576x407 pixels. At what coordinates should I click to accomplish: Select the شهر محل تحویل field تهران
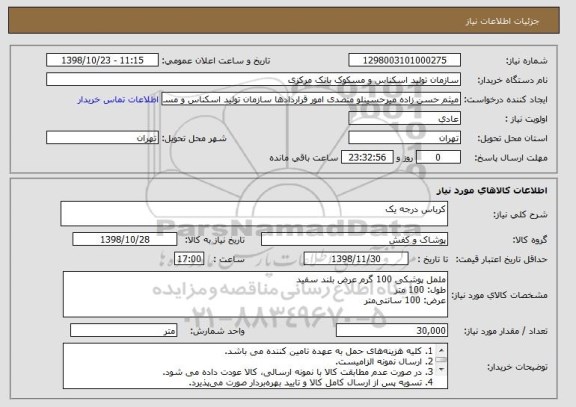tap(102, 138)
